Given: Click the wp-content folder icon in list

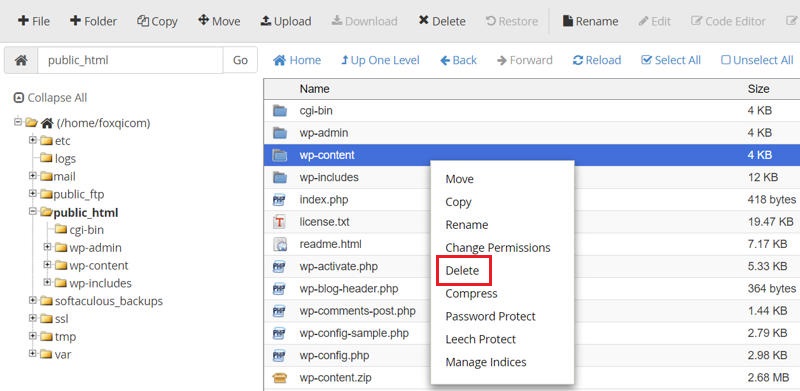Looking at the screenshot, I should click(280, 155).
